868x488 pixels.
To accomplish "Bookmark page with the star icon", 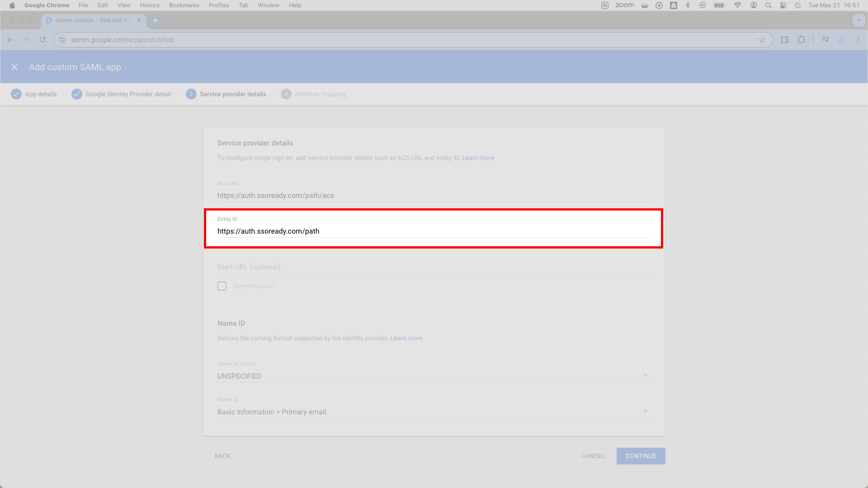I will [x=762, y=40].
